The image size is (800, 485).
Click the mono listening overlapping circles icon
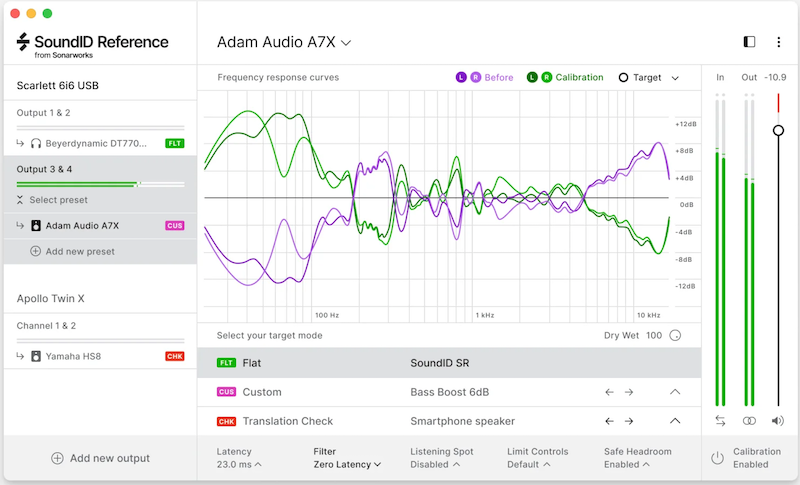750,422
